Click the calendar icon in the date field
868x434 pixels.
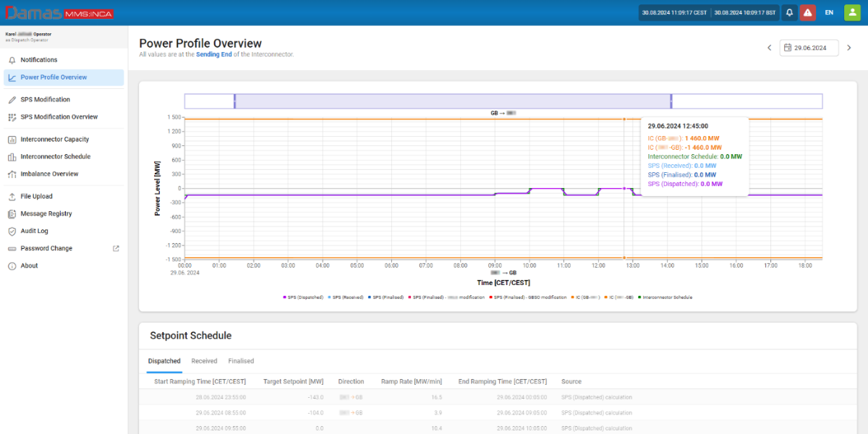click(788, 48)
